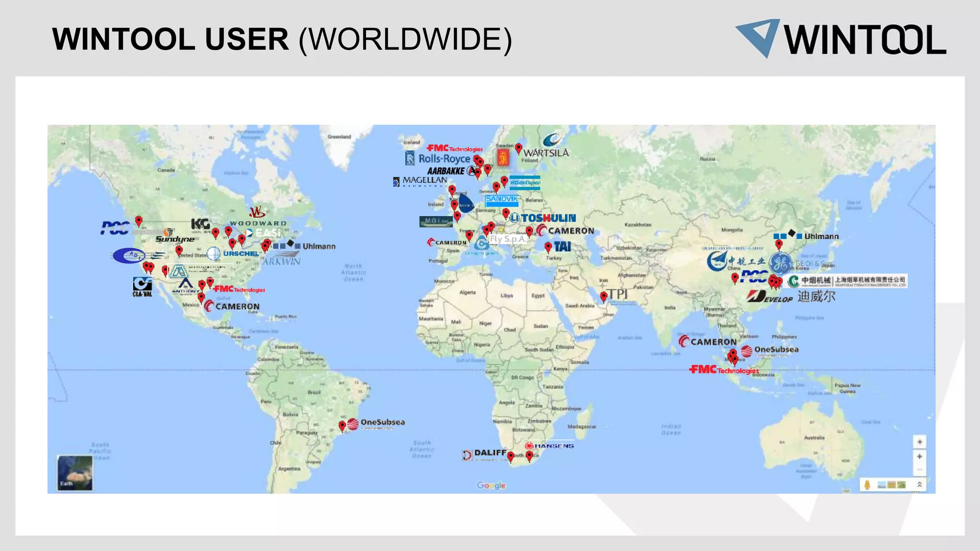This screenshot has width=980, height=551.
Task: Click the red pin left of the TAI logo
Action: [x=548, y=247]
